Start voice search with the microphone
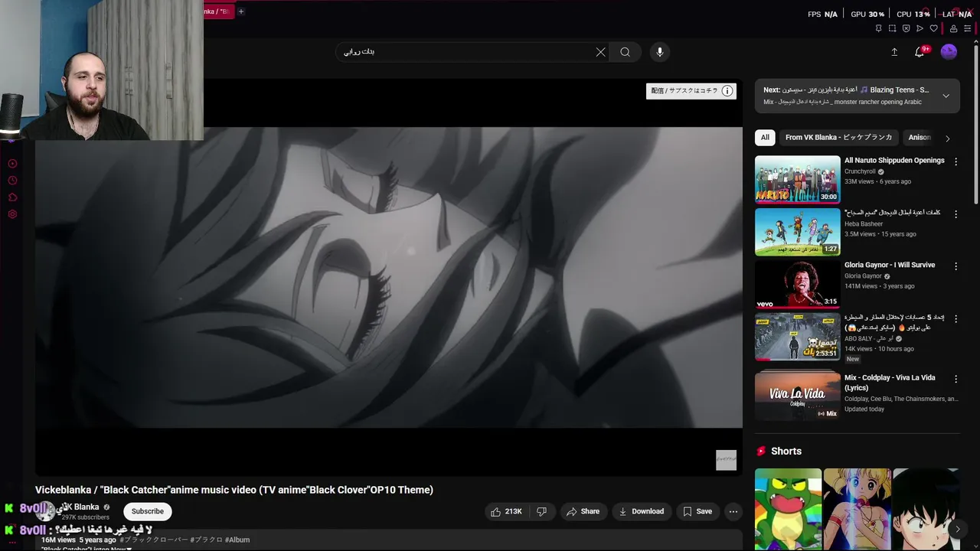 [660, 52]
